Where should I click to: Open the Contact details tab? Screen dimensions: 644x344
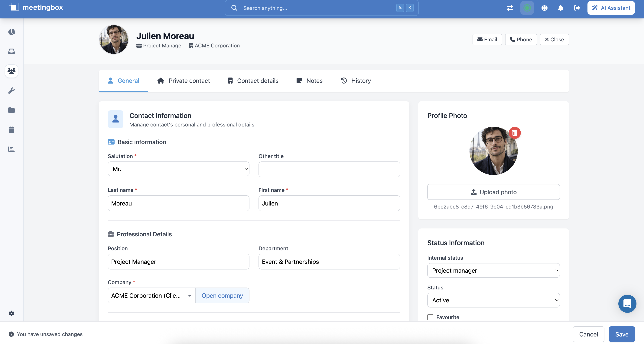point(253,81)
